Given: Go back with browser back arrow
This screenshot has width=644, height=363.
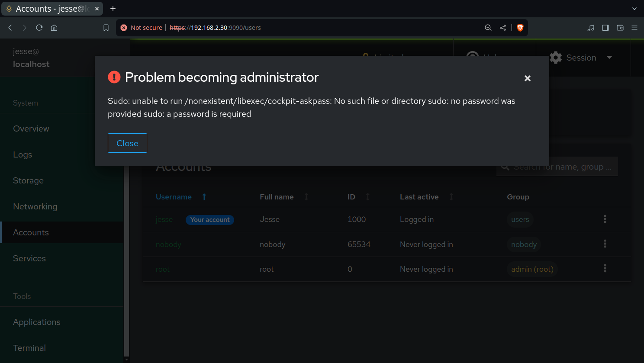Looking at the screenshot, I should [x=10, y=28].
